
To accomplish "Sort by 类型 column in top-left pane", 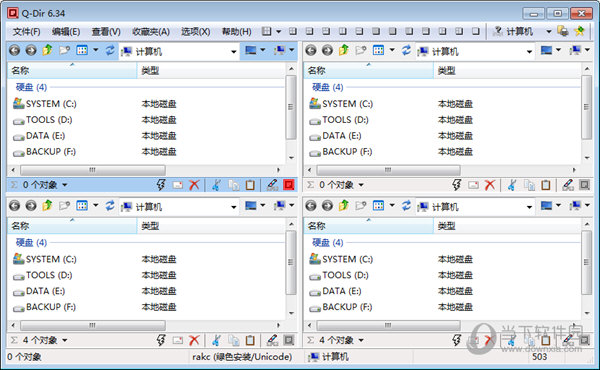I will click(x=211, y=71).
